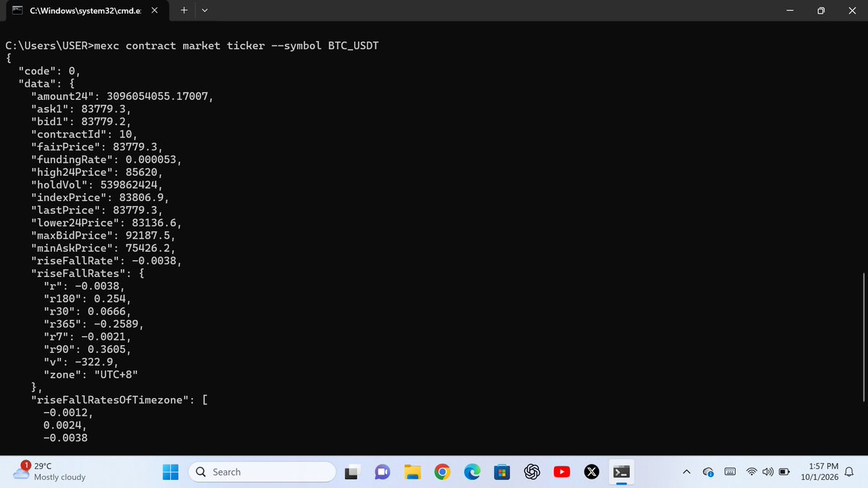
Task: Click the "zone": "UTC+8" line
Action: [x=90, y=374]
